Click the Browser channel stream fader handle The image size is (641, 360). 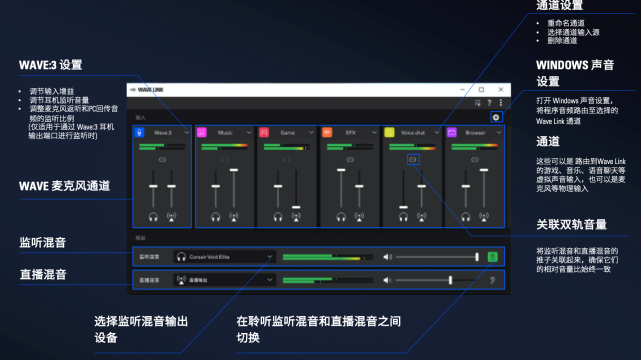click(x=484, y=170)
